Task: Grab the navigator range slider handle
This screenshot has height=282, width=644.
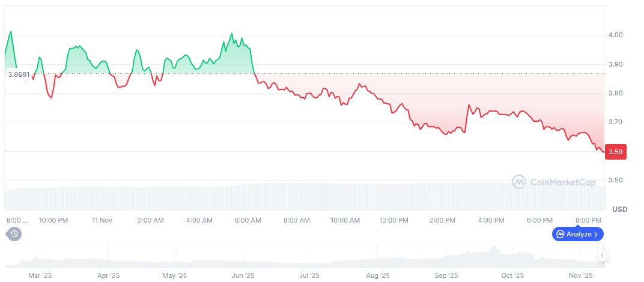Action: 601,256
